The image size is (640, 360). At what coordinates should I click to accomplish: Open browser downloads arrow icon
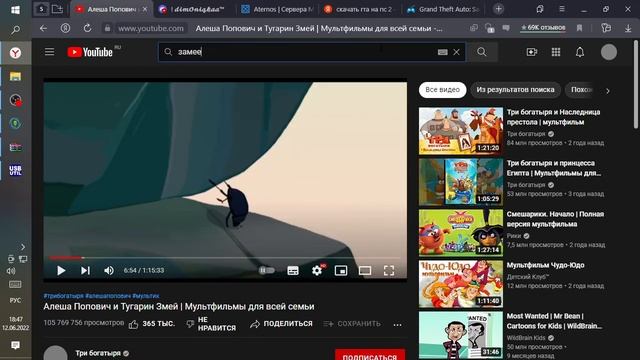click(628, 28)
